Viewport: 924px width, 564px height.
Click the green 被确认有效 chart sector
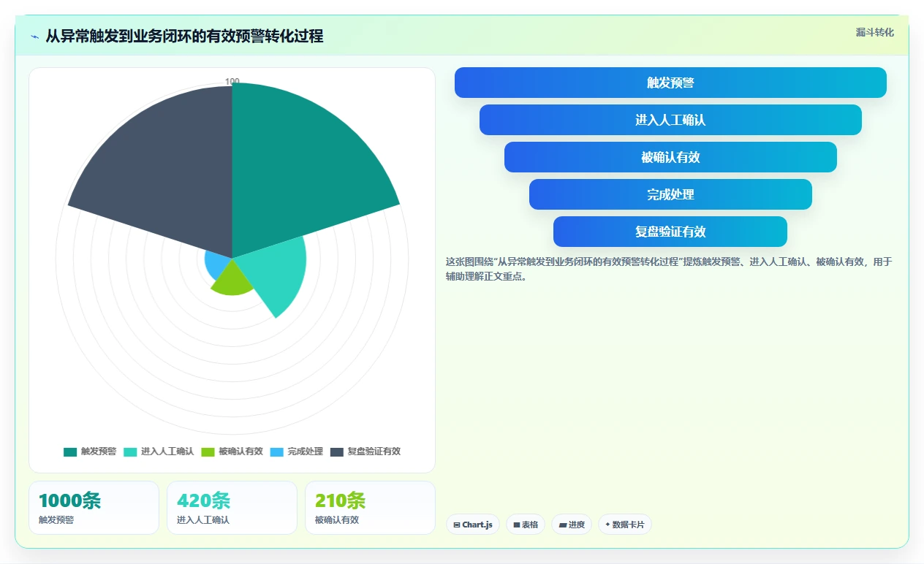234,281
